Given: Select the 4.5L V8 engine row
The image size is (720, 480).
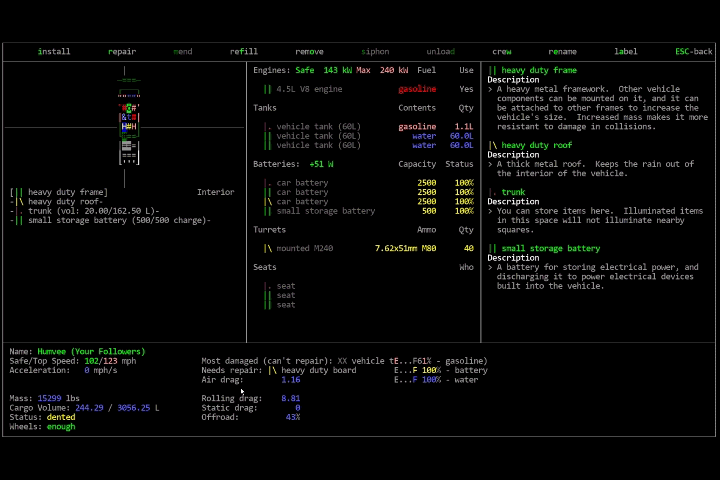Looking at the screenshot, I should pos(368,89).
